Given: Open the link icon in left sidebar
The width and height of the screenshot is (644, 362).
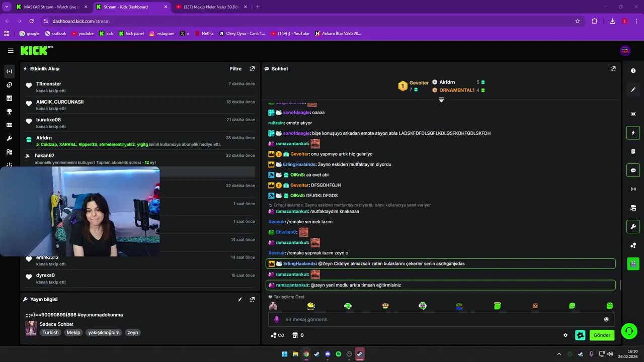Looking at the screenshot, I should click(9, 85).
